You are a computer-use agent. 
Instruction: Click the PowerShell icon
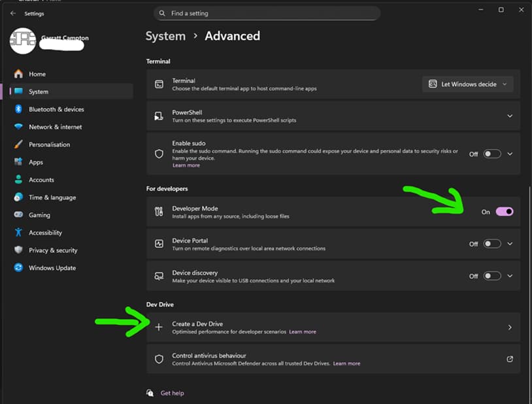coord(159,115)
